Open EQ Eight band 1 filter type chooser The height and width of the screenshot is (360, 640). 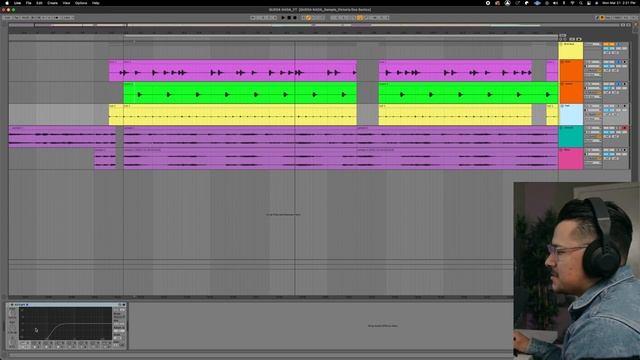(x=24, y=342)
